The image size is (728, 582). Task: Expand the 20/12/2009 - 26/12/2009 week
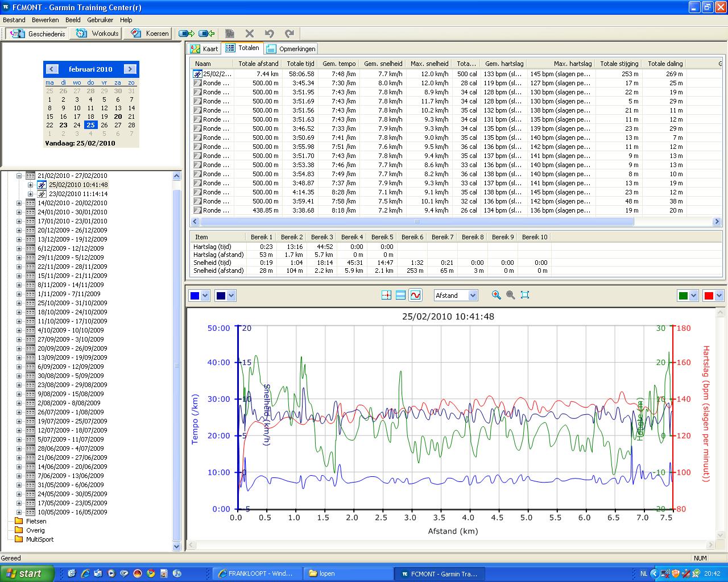19,230
